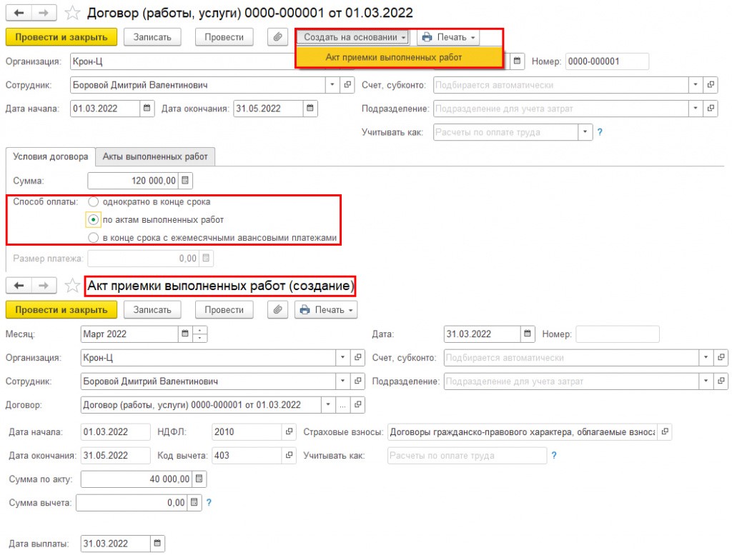
Task: Switch to the Акты выполненных работ tab
Action: (155, 157)
